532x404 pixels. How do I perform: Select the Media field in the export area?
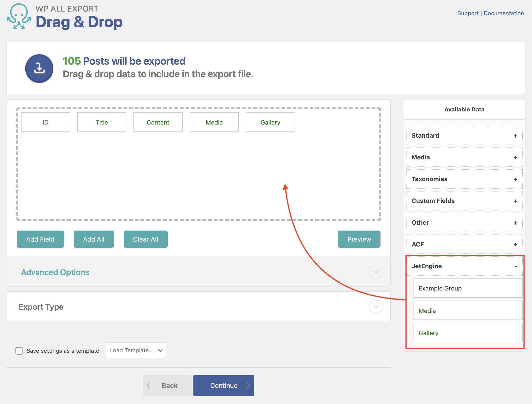(x=214, y=122)
